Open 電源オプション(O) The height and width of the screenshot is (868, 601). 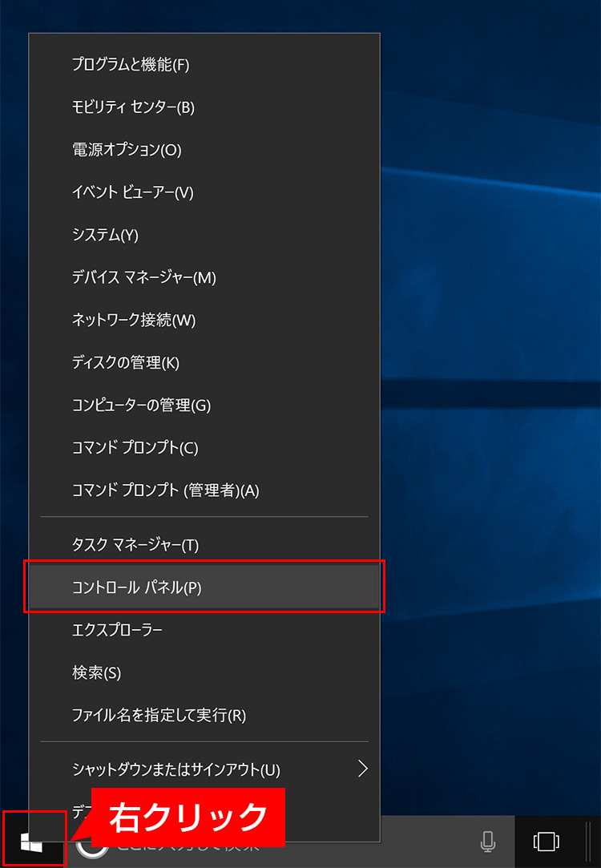coord(204,150)
